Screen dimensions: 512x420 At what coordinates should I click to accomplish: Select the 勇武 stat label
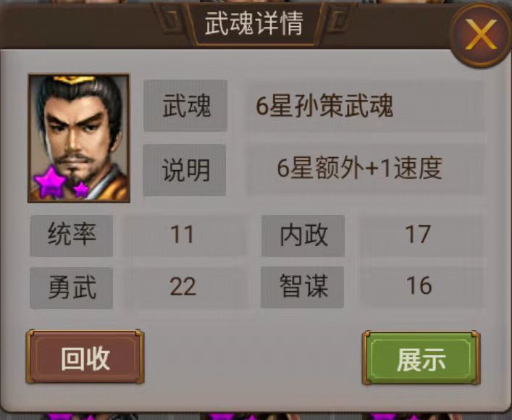pyautogui.click(x=71, y=287)
